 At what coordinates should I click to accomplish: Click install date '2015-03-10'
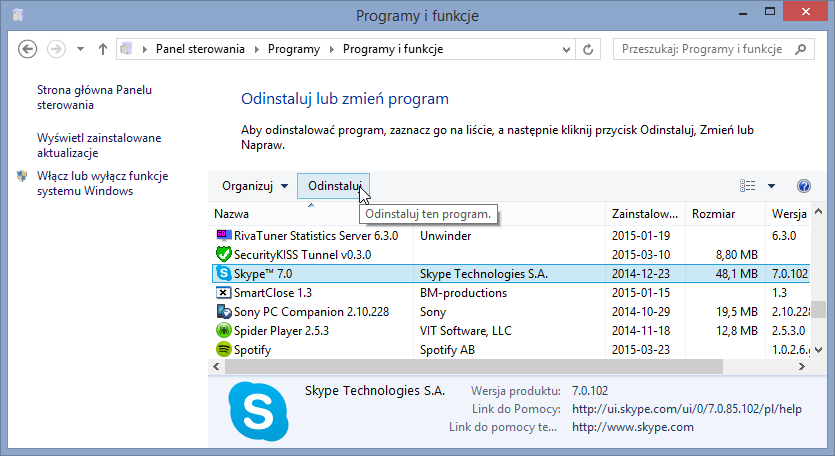point(641,255)
